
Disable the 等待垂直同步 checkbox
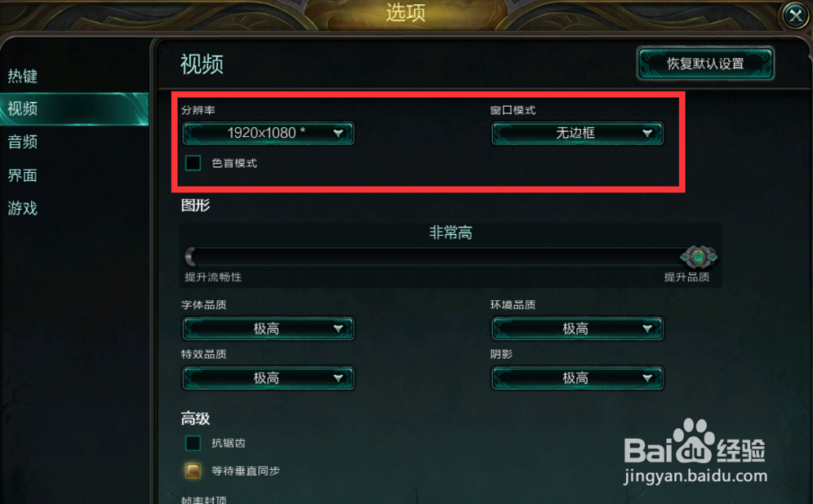tap(193, 471)
